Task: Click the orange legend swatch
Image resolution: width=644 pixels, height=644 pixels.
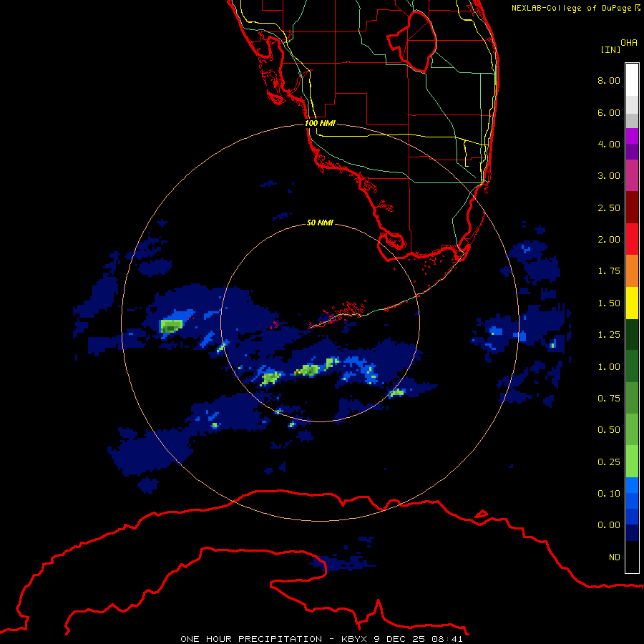Action: click(632, 271)
